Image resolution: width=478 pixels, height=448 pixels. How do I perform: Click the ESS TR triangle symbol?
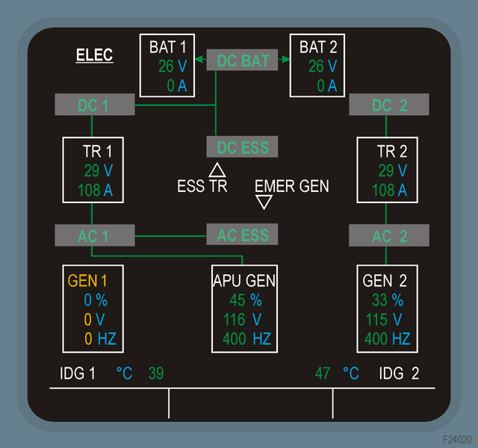[217, 169]
